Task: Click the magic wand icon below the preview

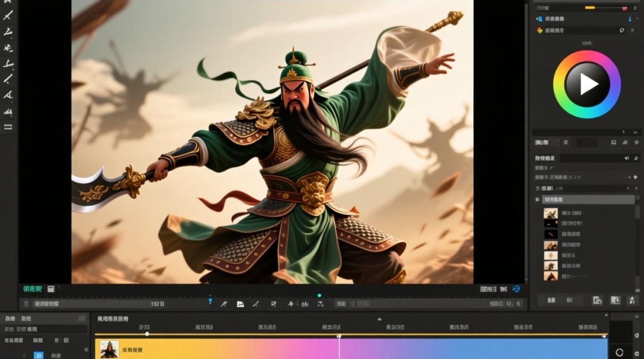Action: (x=224, y=304)
